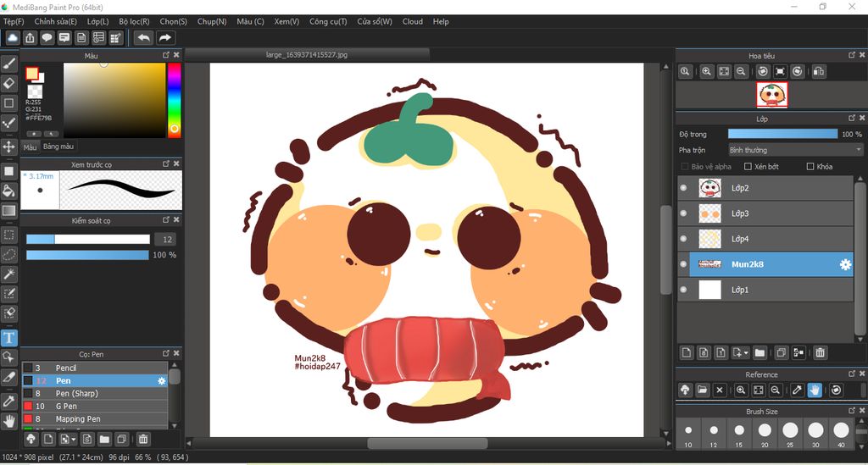Open the add-brush dropdown in the brush panel
This screenshot has height=465, width=868.
coord(74,440)
